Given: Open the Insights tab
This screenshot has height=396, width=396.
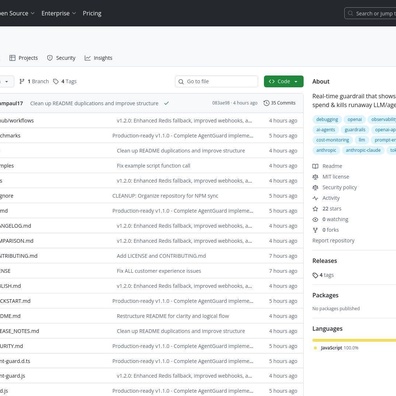Looking at the screenshot, I should tap(98, 58).
